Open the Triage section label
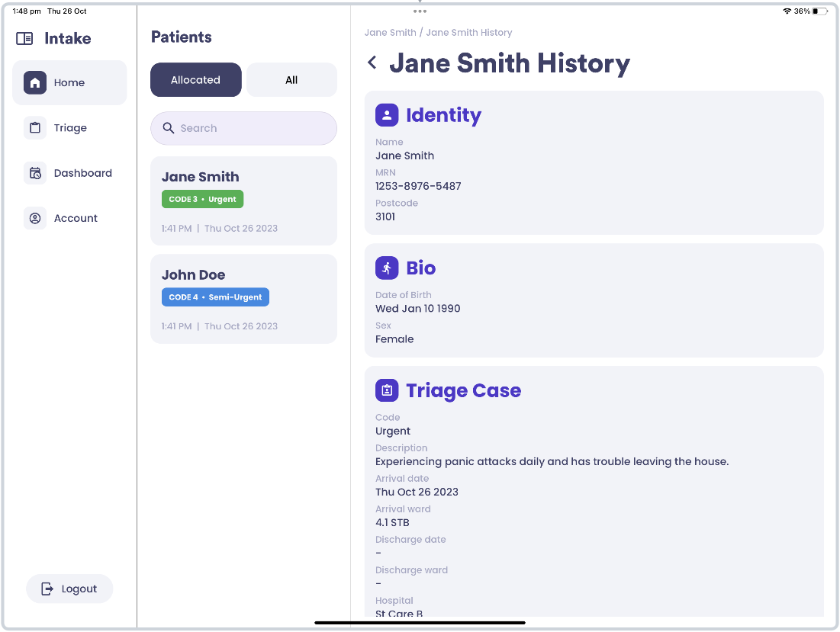Image resolution: width=840 pixels, height=632 pixels. point(70,128)
